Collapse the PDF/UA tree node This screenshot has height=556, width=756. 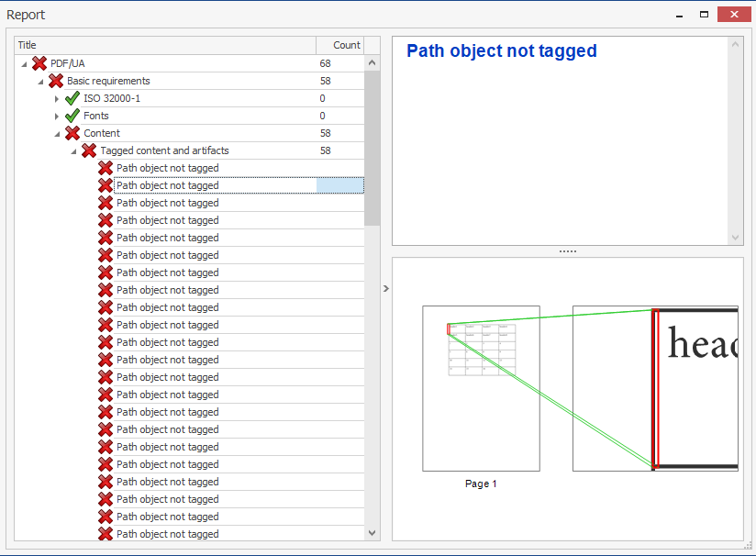click(x=23, y=62)
